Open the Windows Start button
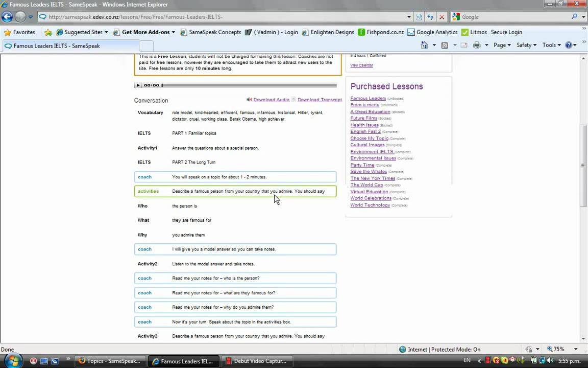This screenshot has width=588, height=368. click(x=13, y=361)
